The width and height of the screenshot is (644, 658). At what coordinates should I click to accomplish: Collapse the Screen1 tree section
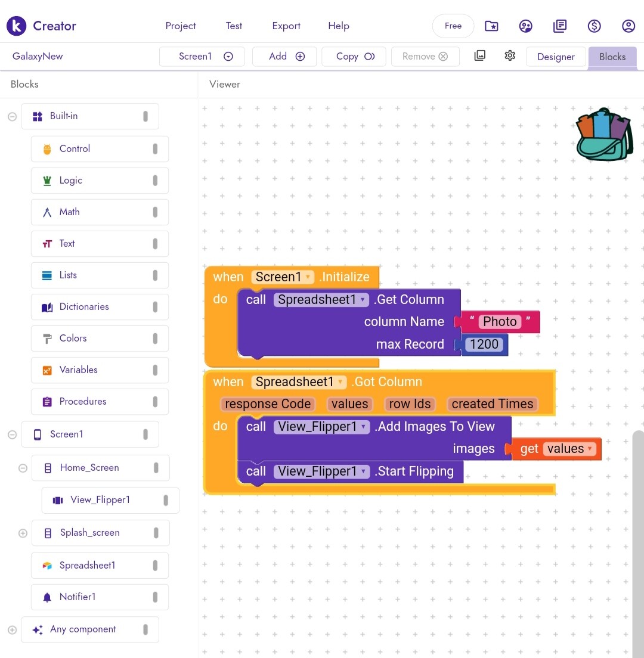[12, 434]
